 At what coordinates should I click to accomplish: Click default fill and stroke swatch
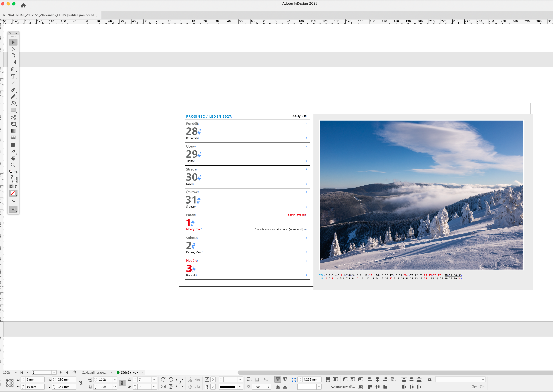(x=11, y=171)
